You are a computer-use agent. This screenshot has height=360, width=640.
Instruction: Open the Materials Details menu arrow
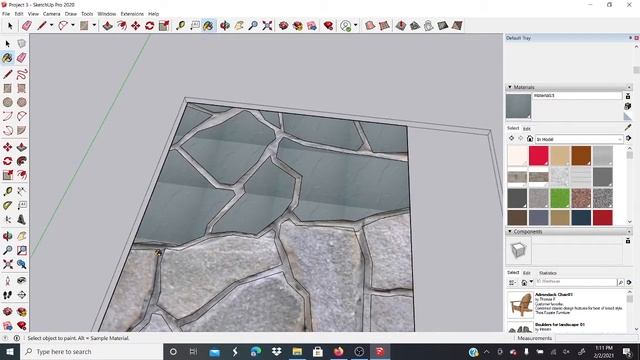click(x=629, y=139)
